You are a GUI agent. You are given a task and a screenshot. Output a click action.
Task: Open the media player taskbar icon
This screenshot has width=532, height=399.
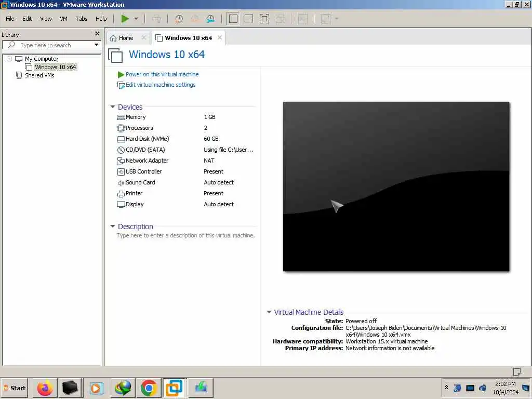(x=96, y=388)
